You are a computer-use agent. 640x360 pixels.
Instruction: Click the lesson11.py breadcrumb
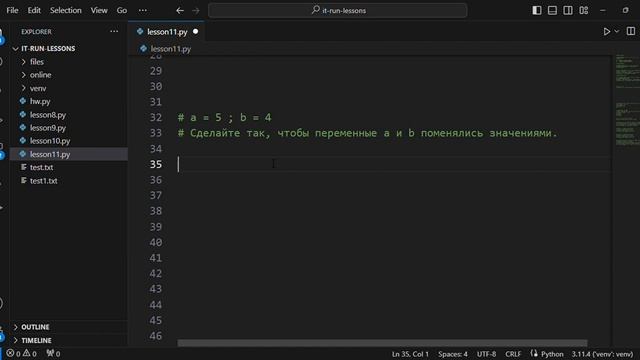171,49
